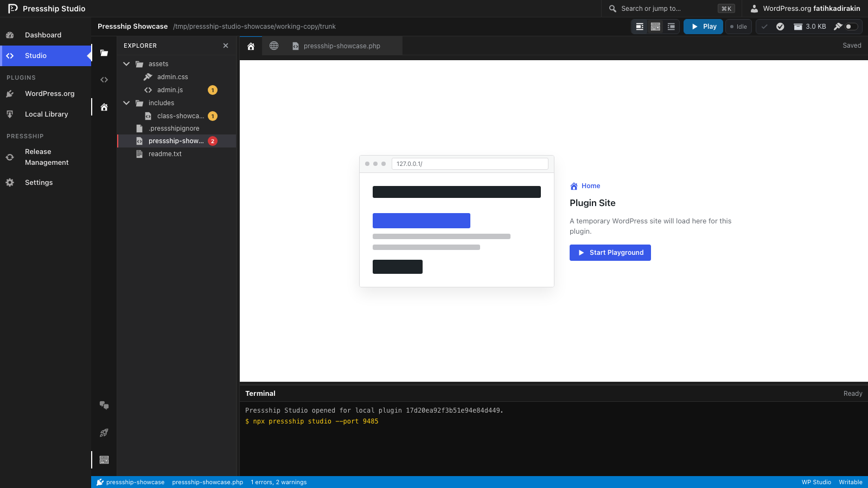
Task: Click 1 errors, 2 warnings status
Action: [279, 482]
